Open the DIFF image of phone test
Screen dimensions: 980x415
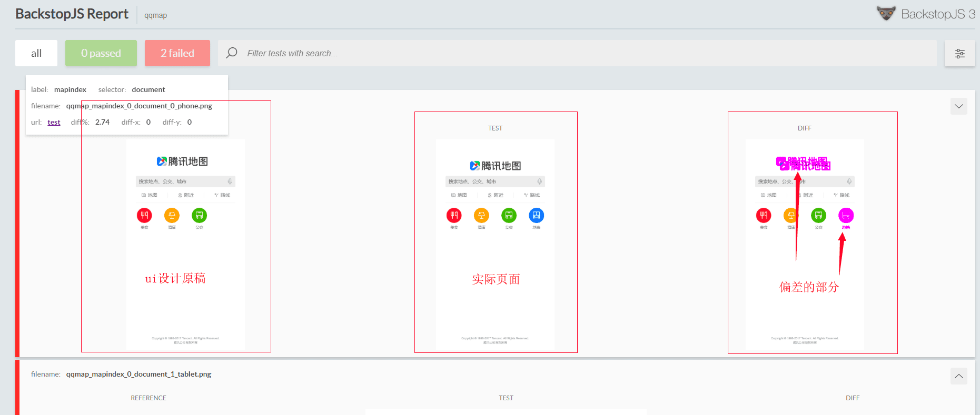[805, 242]
